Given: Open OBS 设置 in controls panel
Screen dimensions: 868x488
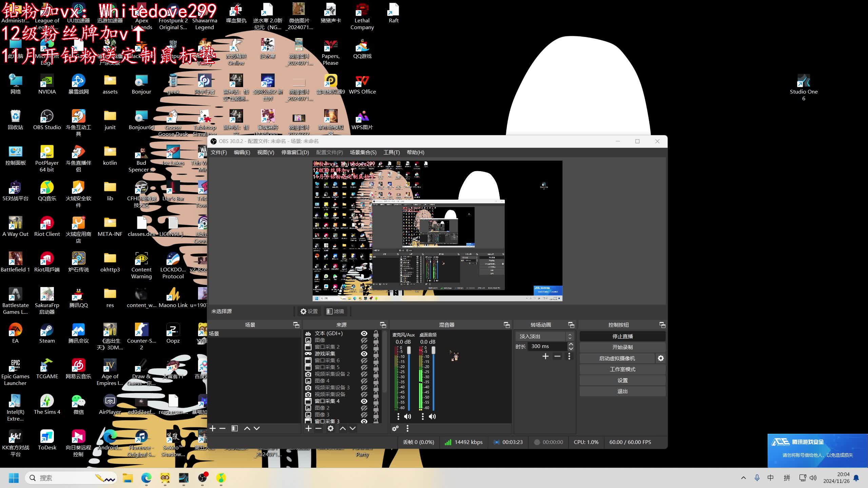Looking at the screenshot, I should click(x=623, y=380).
